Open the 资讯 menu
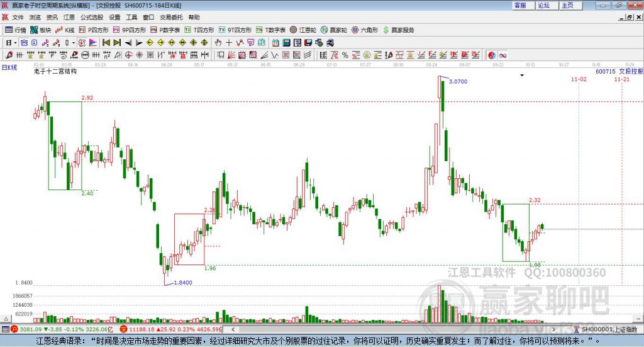Viewport: 644px width, 347px height. [52, 17]
